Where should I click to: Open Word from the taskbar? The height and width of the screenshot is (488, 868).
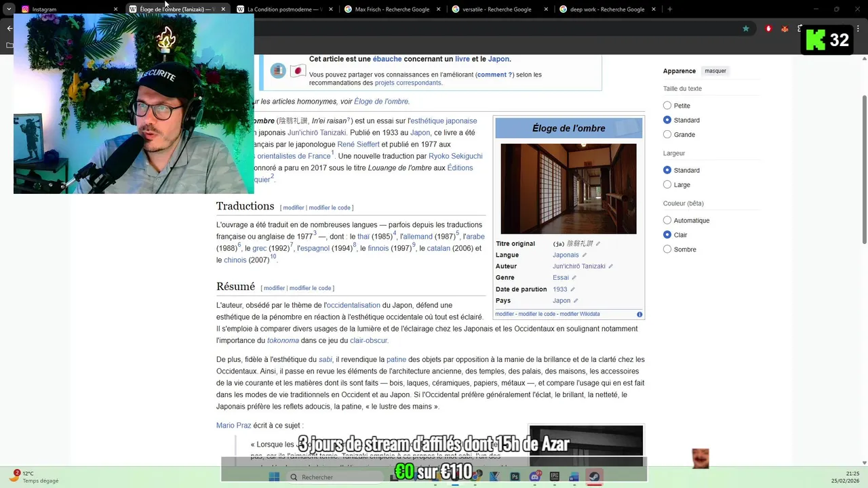click(x=574, y=477)
